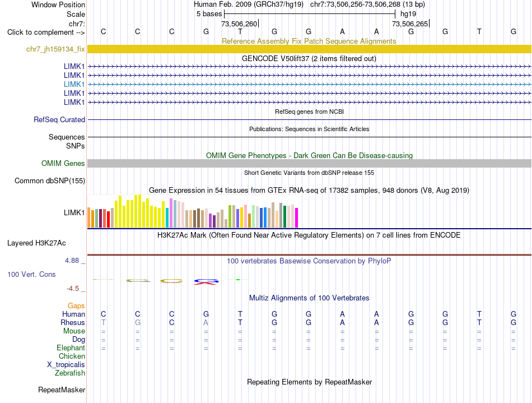The image size is (532, 403).
Task: Open 100 vertebrates Basewise Conservation by PhyloP
Action: (x=309, y=261)
